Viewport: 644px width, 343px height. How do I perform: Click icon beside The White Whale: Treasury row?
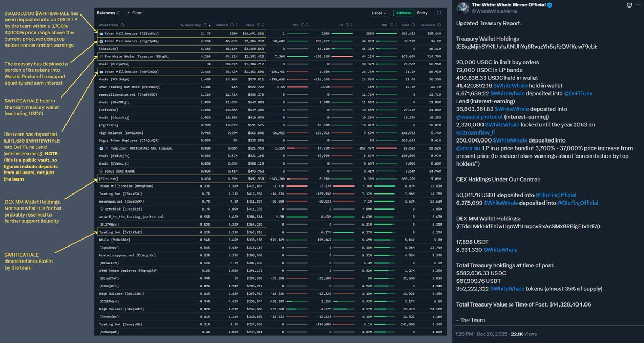coord(101,56)
